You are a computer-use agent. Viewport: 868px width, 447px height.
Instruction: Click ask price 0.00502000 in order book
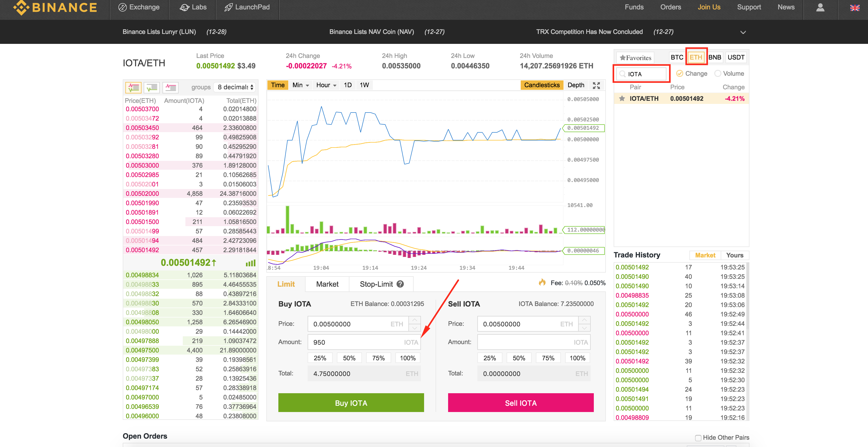(142, 194)
